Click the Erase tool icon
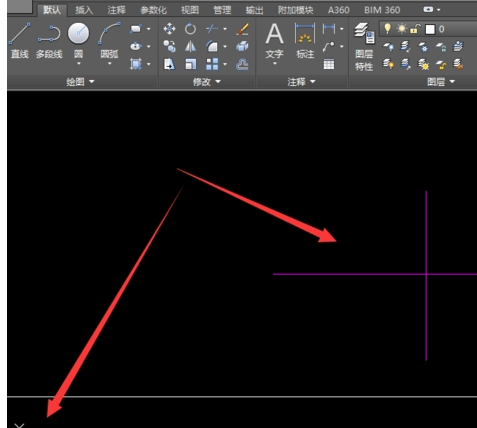This screenshot has width=477, height=428. (x=242, y=29)
